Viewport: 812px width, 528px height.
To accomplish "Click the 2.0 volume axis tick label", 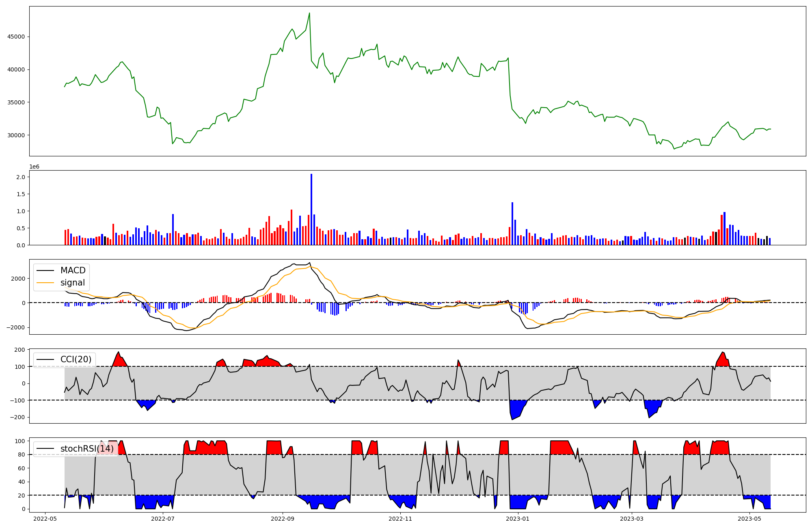I will 21,177.
